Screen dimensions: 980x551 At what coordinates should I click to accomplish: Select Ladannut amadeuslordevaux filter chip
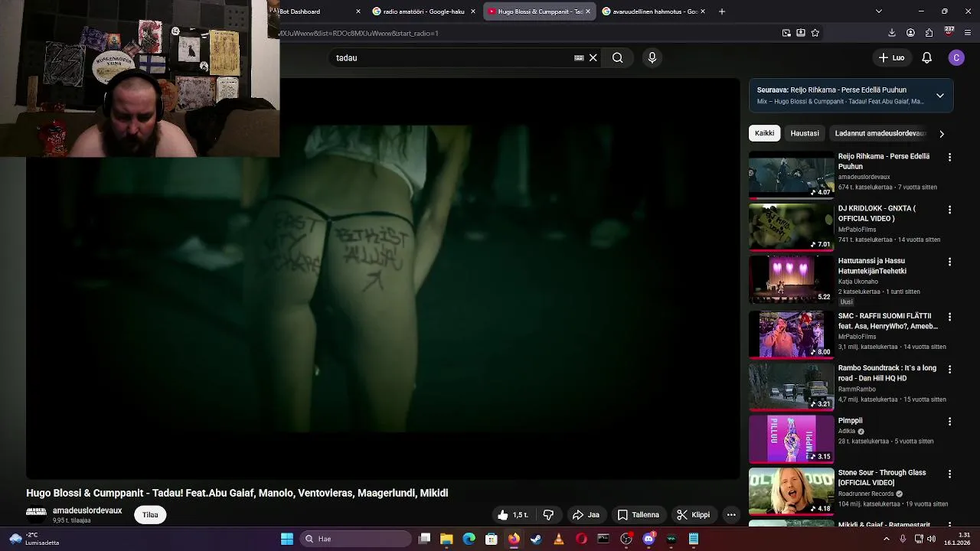tap(880, 133)
